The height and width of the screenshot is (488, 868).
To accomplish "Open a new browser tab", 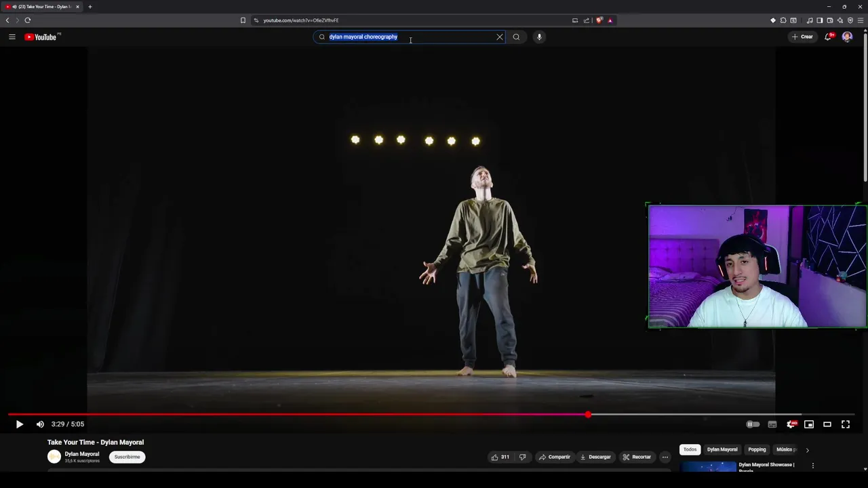I will [x=90, y=7].
